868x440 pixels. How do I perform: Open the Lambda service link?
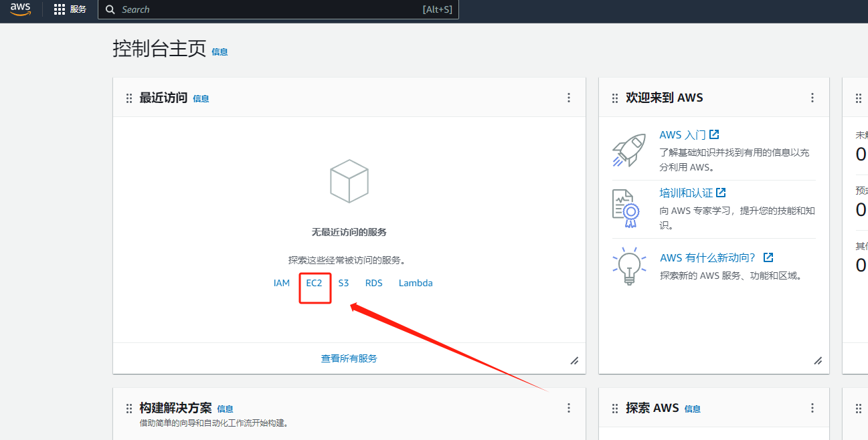[x=416, y=283]
